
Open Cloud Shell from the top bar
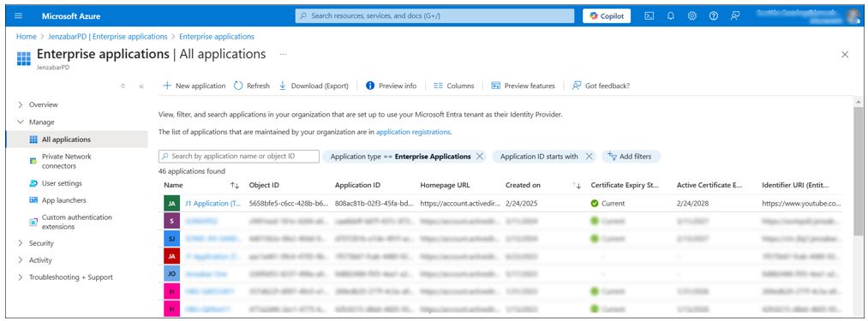point(650,16)
